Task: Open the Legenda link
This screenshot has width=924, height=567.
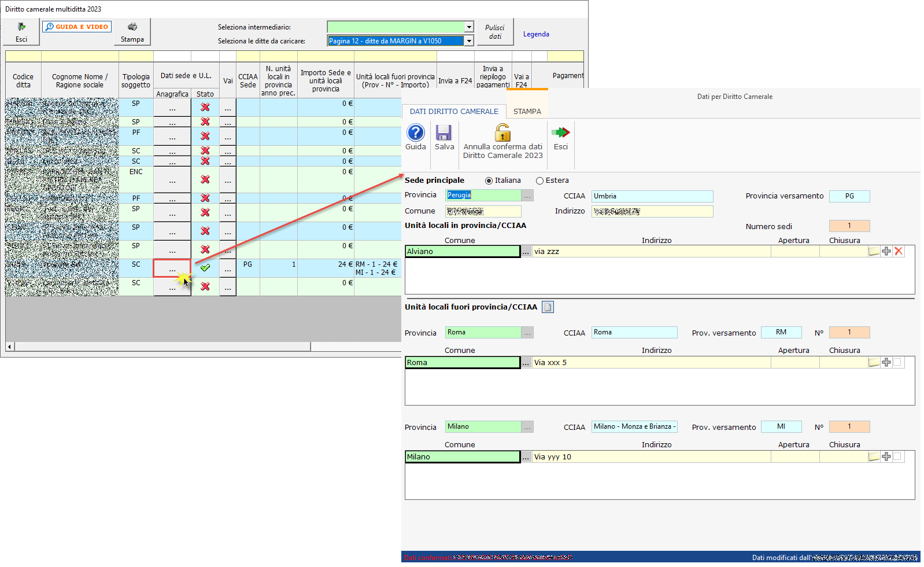Action: click(535, 34)
